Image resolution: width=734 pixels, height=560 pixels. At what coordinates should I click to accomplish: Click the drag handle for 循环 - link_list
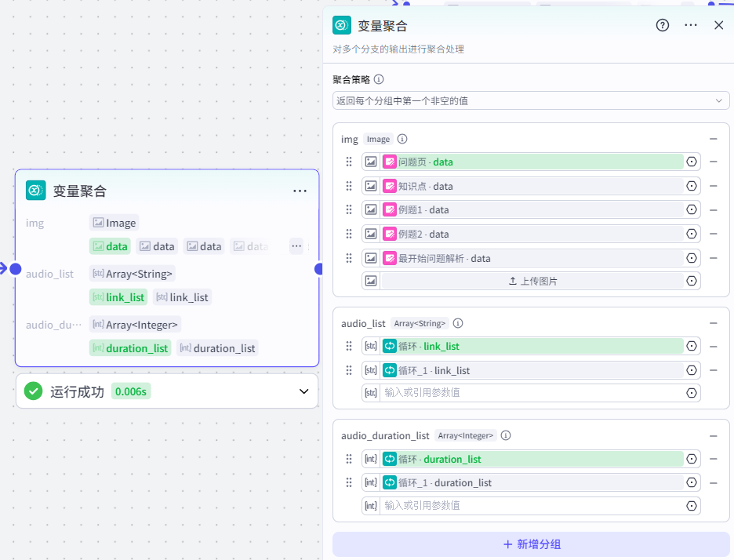tap(349, 346)
